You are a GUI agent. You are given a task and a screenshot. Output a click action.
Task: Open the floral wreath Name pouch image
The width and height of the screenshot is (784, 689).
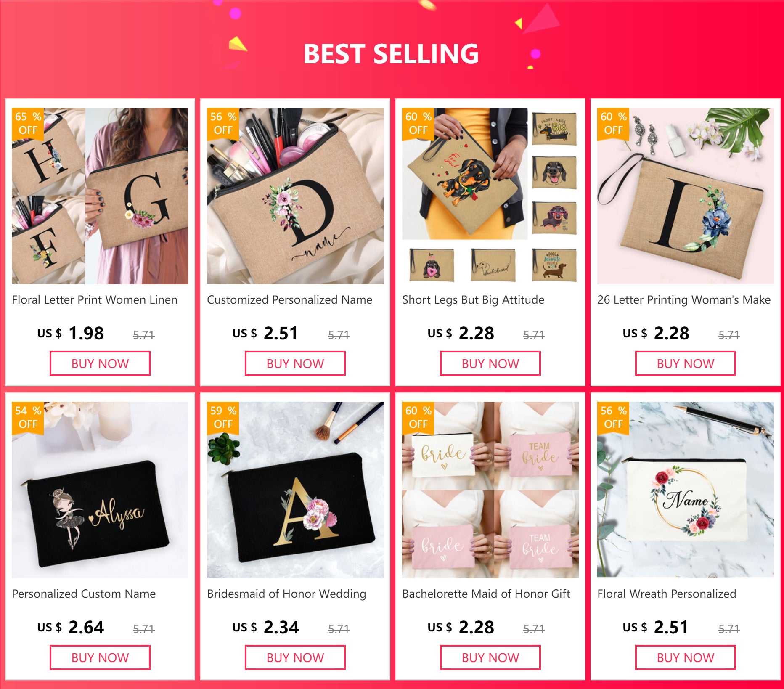point(686,490)
